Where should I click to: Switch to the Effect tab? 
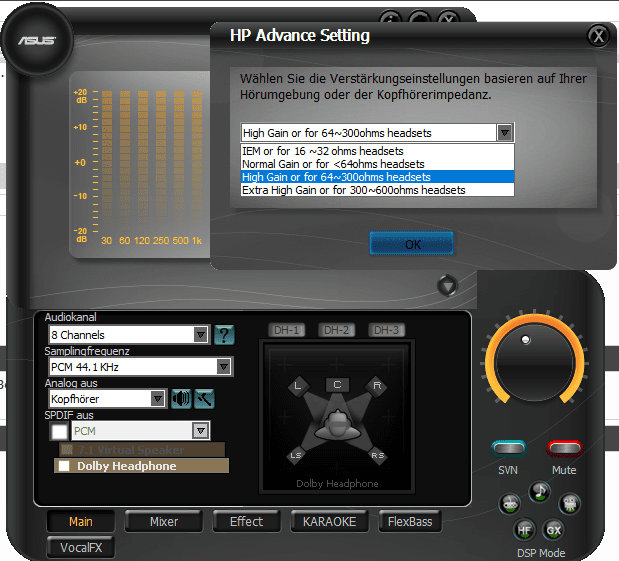246,522
